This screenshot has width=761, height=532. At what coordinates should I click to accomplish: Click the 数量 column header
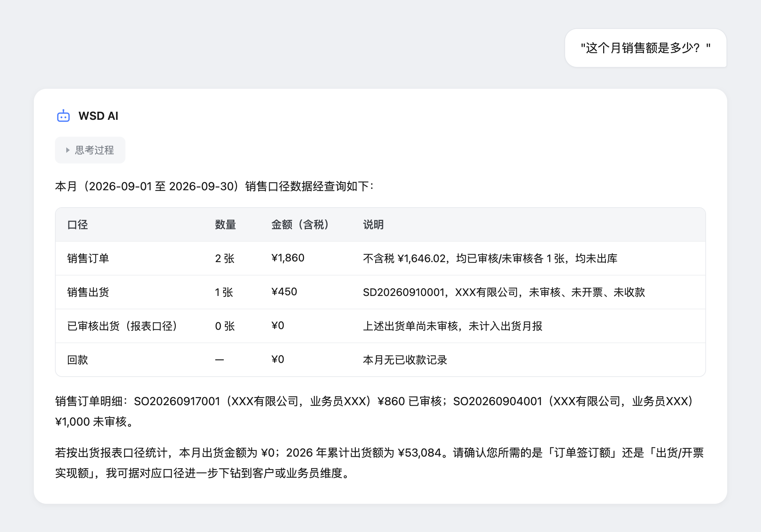pos(225,224)
